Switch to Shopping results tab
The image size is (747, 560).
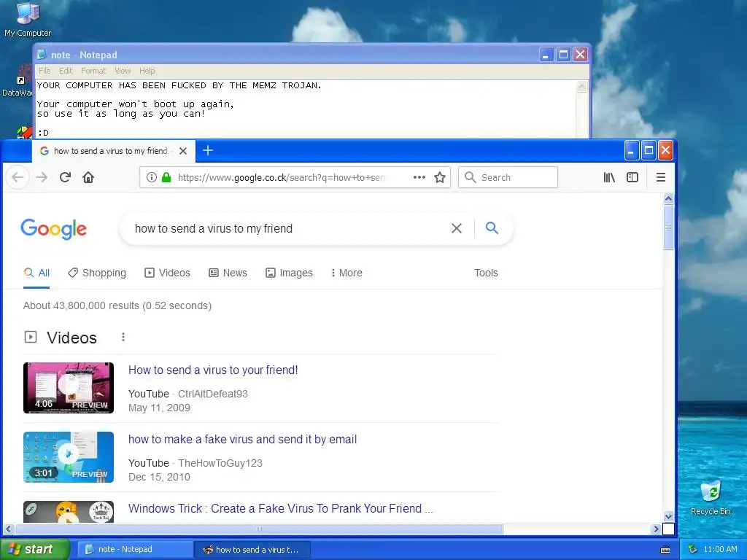(97, 273)
